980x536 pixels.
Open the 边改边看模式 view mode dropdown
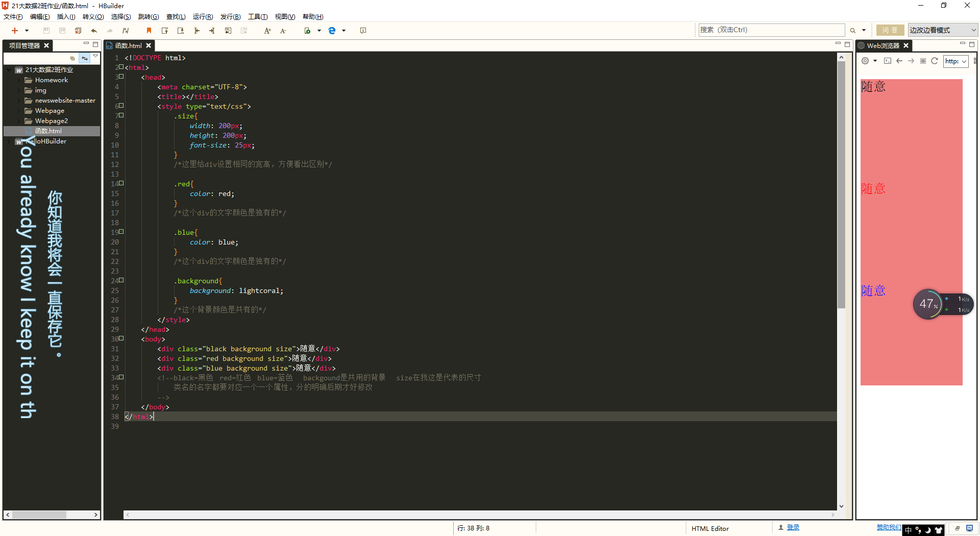click(x=942, y=30)
